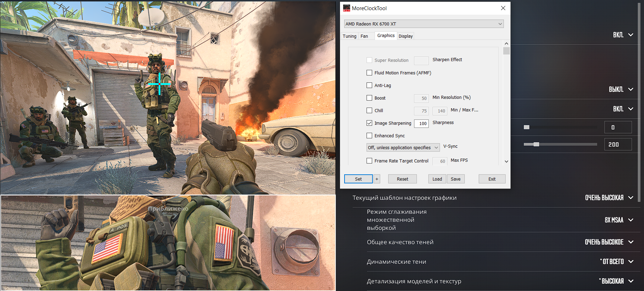Viewport: 644px width, 291px height.
Task: Click the Boost Min Resolution field showing 50
Action: tap(421, 98)
